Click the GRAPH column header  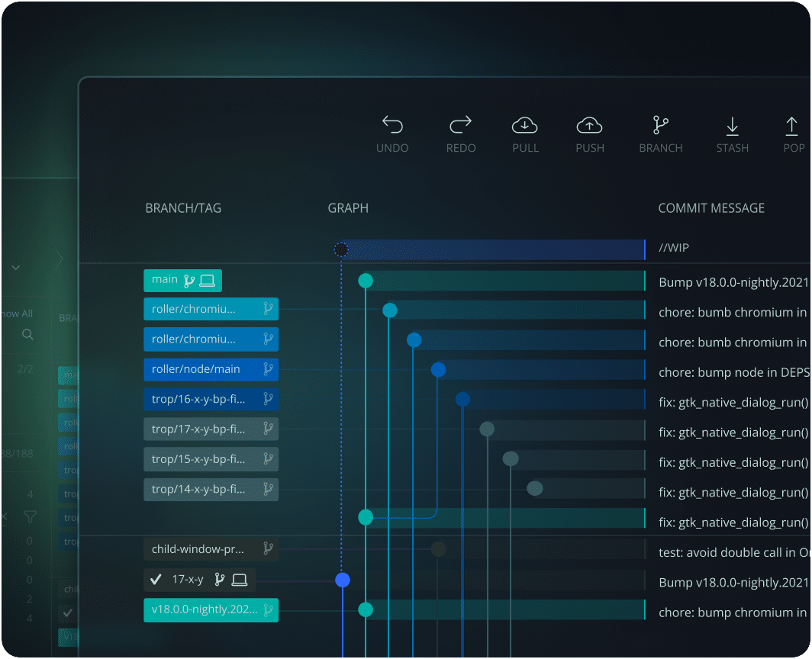pyautogui.click(x=348, y=208)
